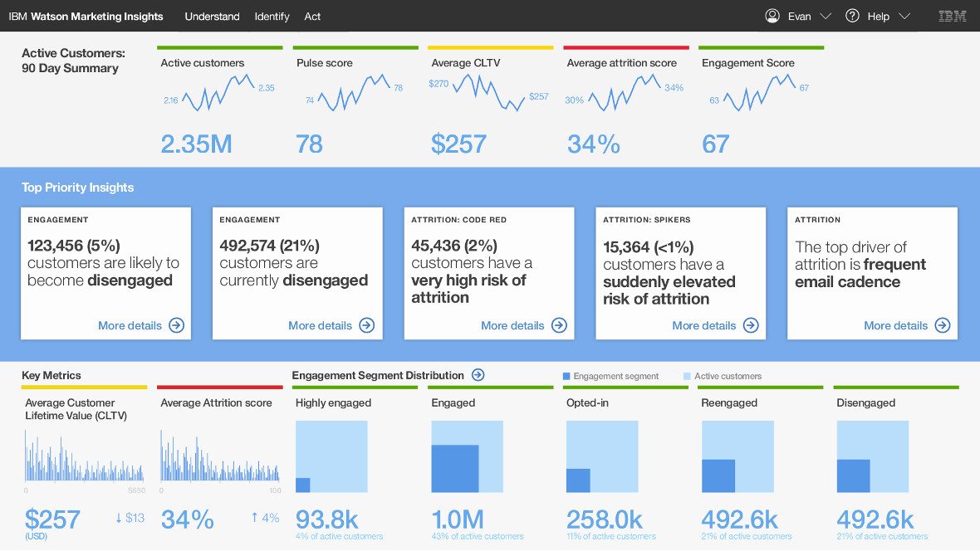Click the Active customers sparkline chart
Viewport: 980px width, 551px height.
coord(218,92)
